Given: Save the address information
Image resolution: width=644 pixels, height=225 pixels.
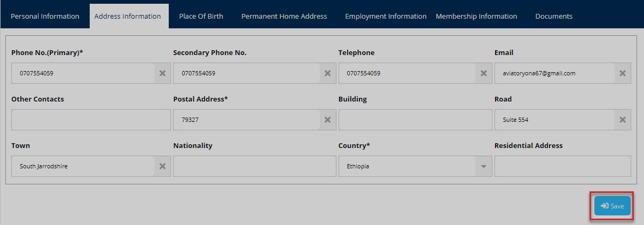Looking at the screenshot, I should tap(612, 206).
